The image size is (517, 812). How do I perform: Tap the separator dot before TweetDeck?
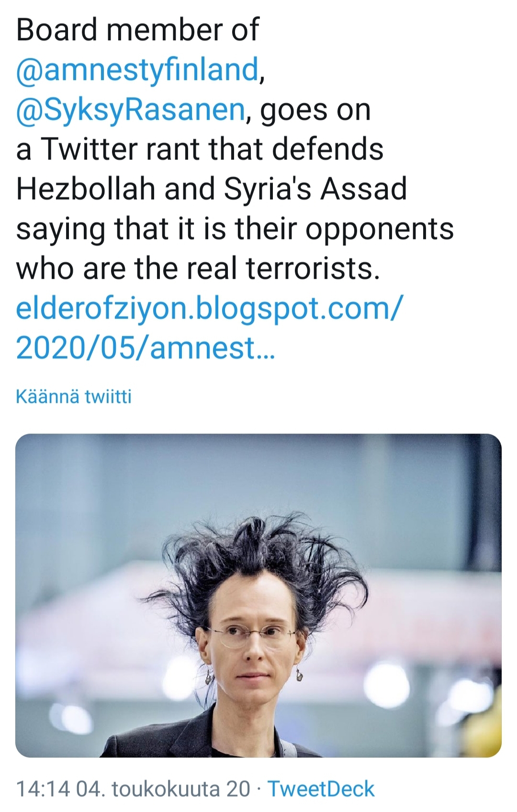[x=259, y=789]
